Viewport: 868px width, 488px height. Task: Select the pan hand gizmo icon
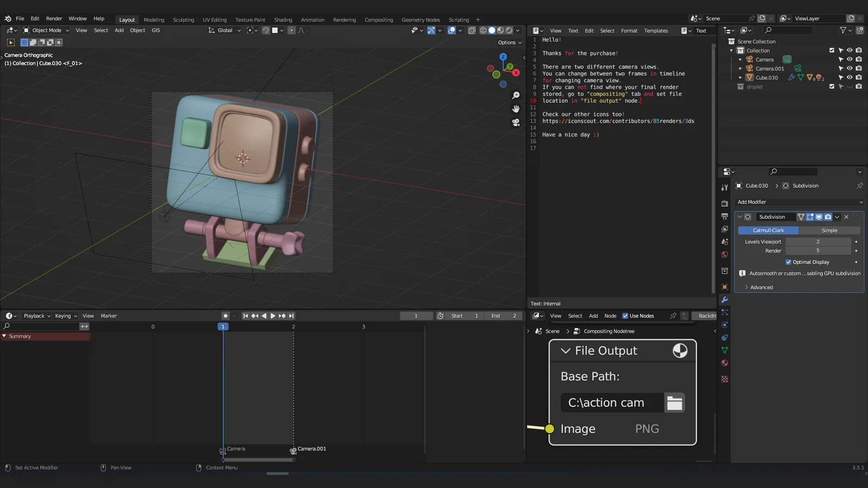click(x=516, y=109)
